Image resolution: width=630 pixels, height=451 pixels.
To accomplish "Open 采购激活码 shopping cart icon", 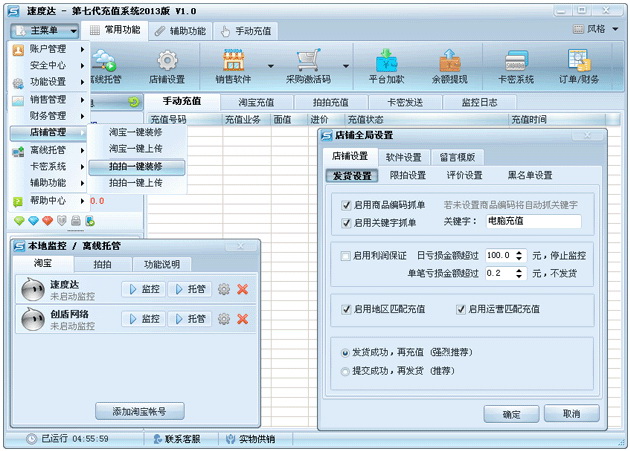I will 308,60.
